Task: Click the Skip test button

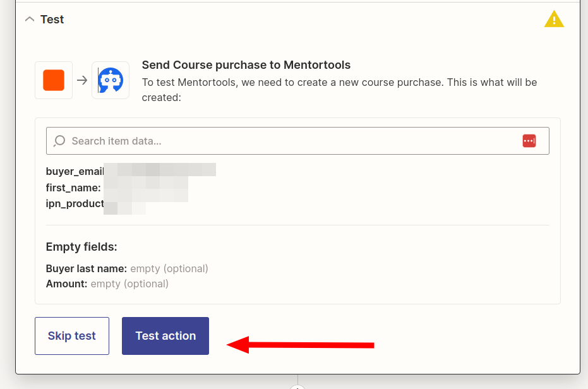Action: (72, 336)
